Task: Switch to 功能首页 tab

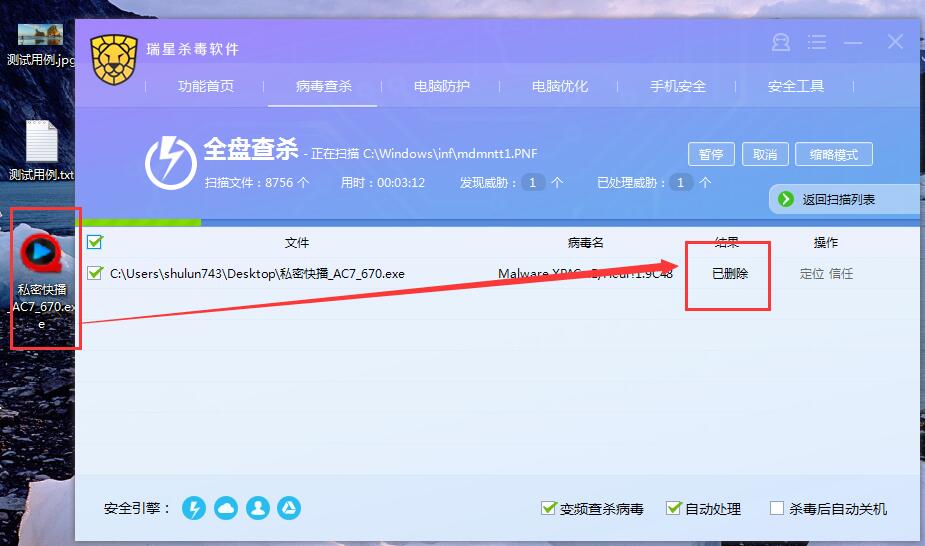Action: (x=206, y=86)
